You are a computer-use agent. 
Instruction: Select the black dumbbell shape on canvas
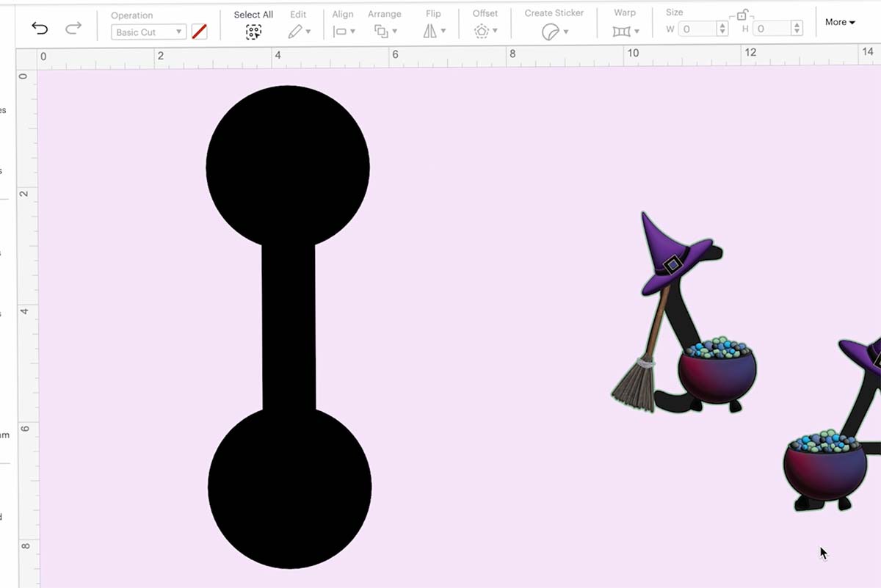pyautogui.click(x=289, y=327)
